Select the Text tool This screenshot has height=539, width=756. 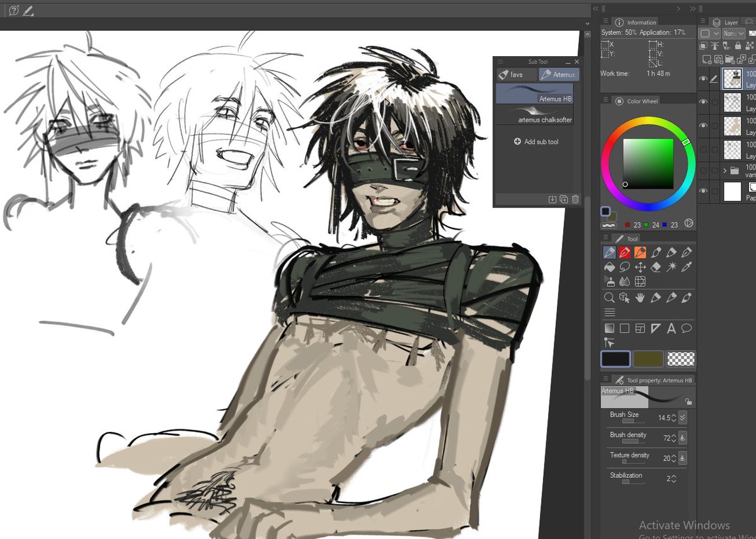point(672,328)
